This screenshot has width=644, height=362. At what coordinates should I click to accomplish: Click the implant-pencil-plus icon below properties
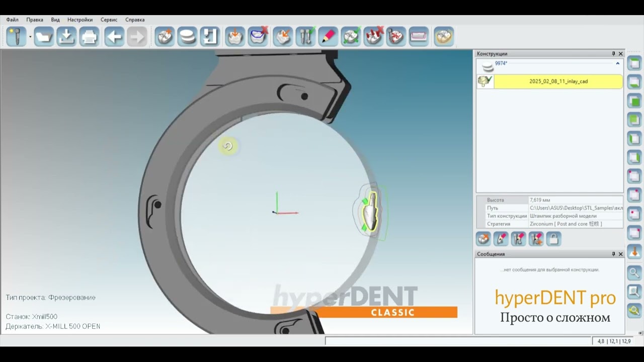point(536,238)
